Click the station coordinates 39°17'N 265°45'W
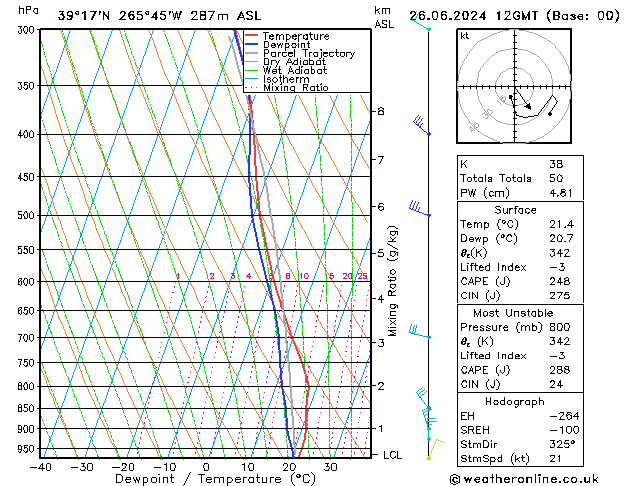 [x=120, y=16]
